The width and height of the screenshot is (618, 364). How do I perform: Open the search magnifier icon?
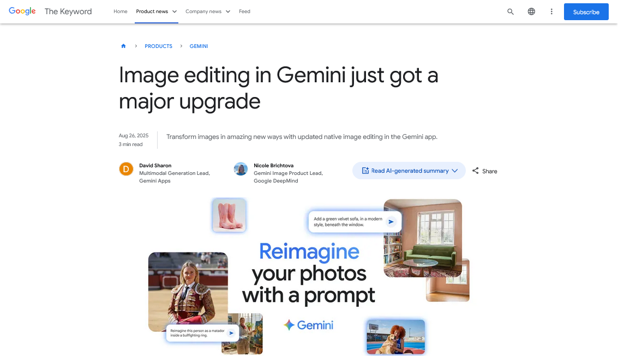click(511, 12)
